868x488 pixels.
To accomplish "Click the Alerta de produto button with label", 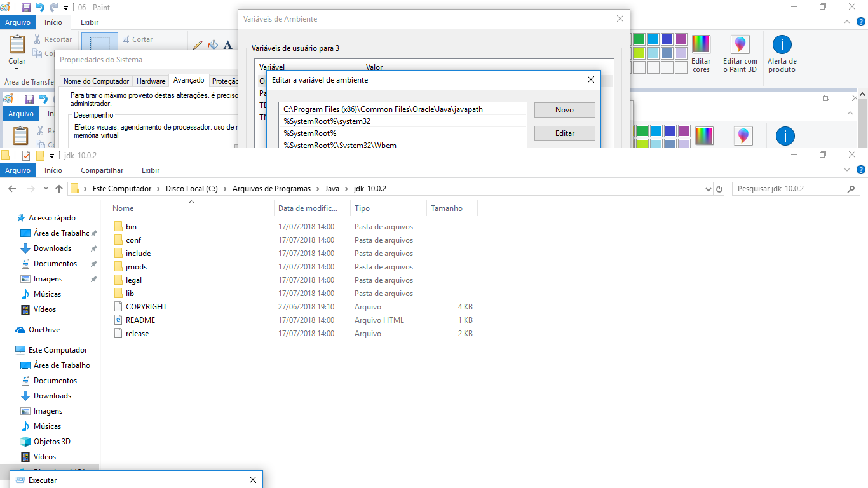I will click(x=782, y=54).
